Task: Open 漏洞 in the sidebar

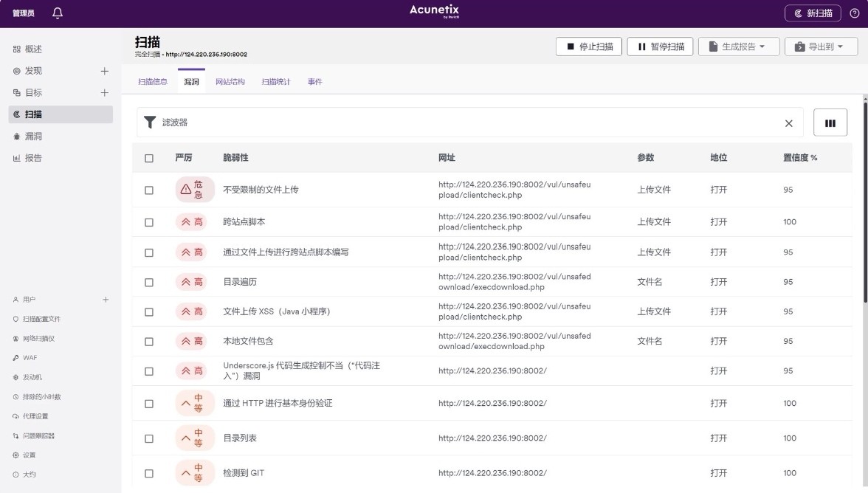Action: click(x=33, y=137)
